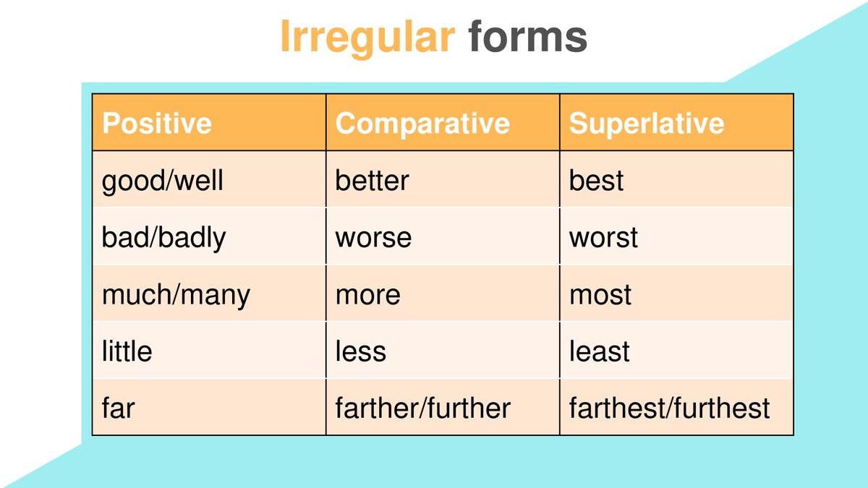Image resolution: width=868 pixels, height=488 pixels.
Task: Click the bad/badly cell
Action: [209, 236]
